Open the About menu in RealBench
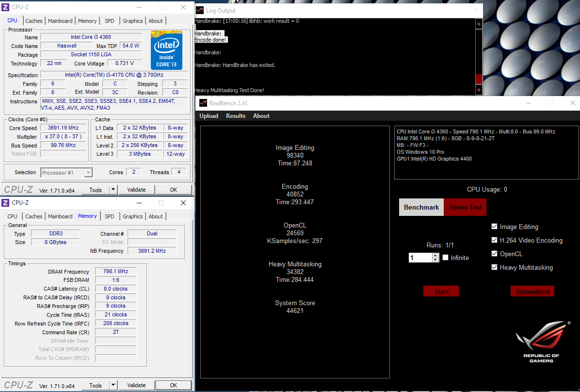This screenshot has width=580, height=392. 261,116
